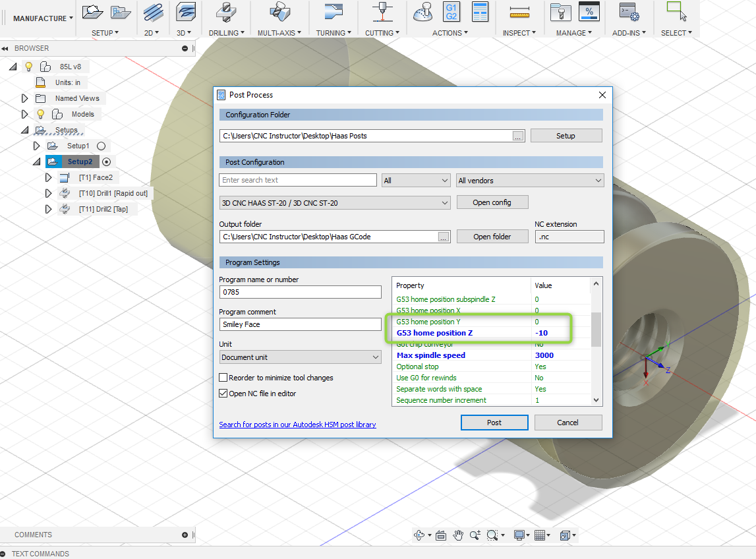The image size is (756, 559).
Task: Click the property list vertical scrollbar
Action: coord(596,330)
